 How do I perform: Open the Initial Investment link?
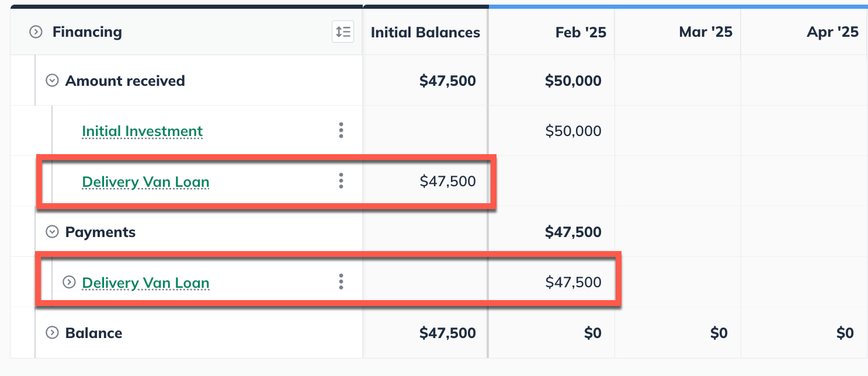pyautogui.click(x=142, y=131)
